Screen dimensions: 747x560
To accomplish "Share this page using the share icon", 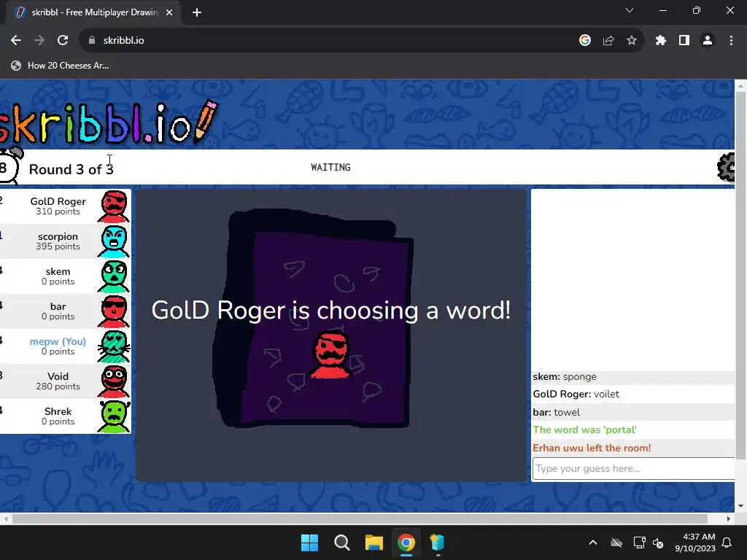I will pyautogui.click(x=608, y=41).
